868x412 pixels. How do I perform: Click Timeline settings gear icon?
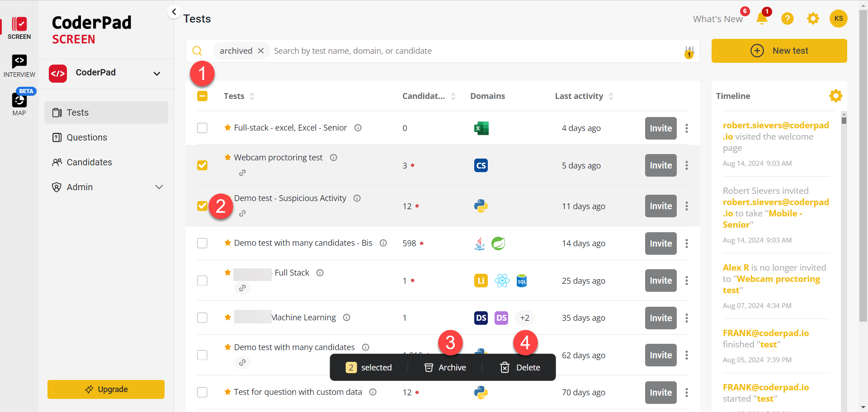pos(835,96)
